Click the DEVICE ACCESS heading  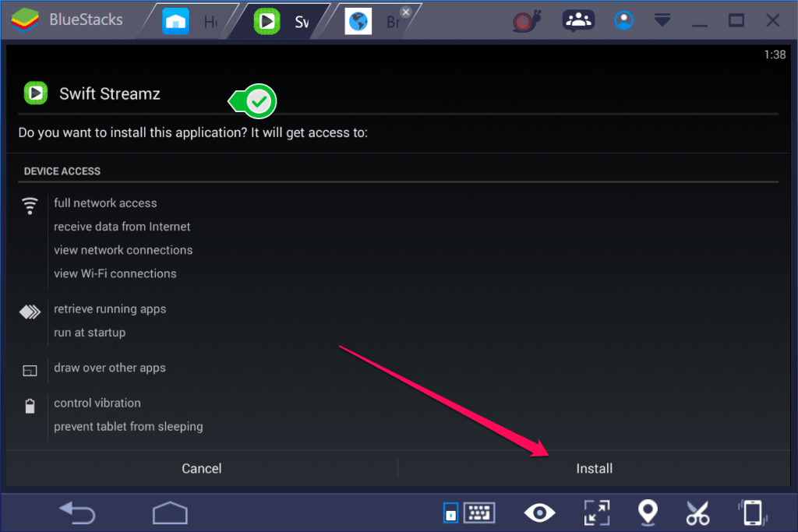(62, 171)
